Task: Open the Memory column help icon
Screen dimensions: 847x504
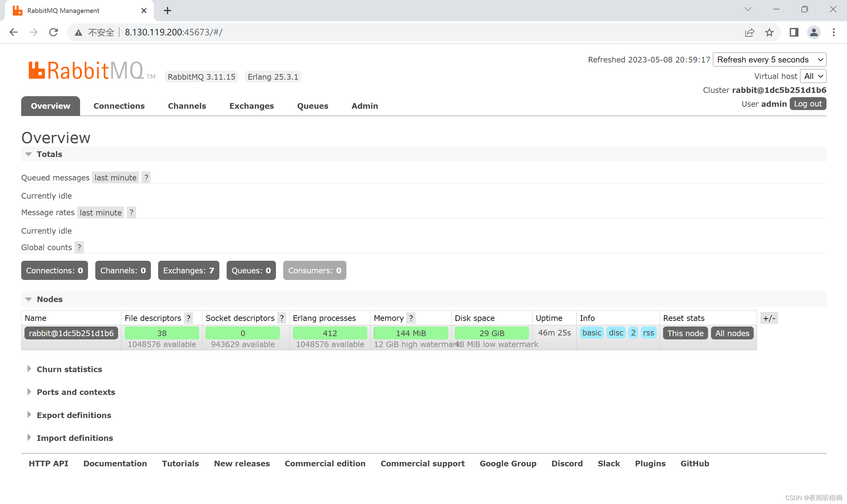Action: point(411,318)
